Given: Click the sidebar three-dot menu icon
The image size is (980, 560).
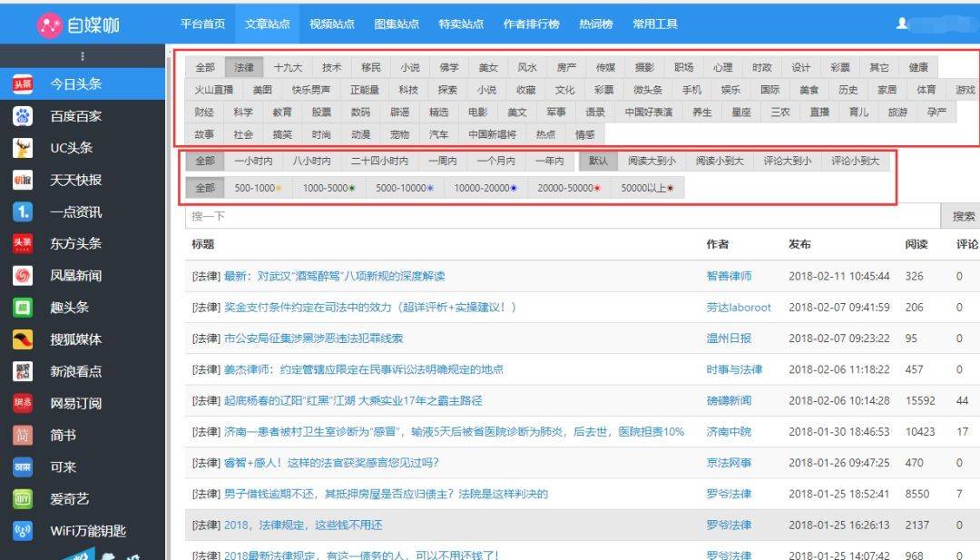Looking at the screenshot, I should pos(83,56).
